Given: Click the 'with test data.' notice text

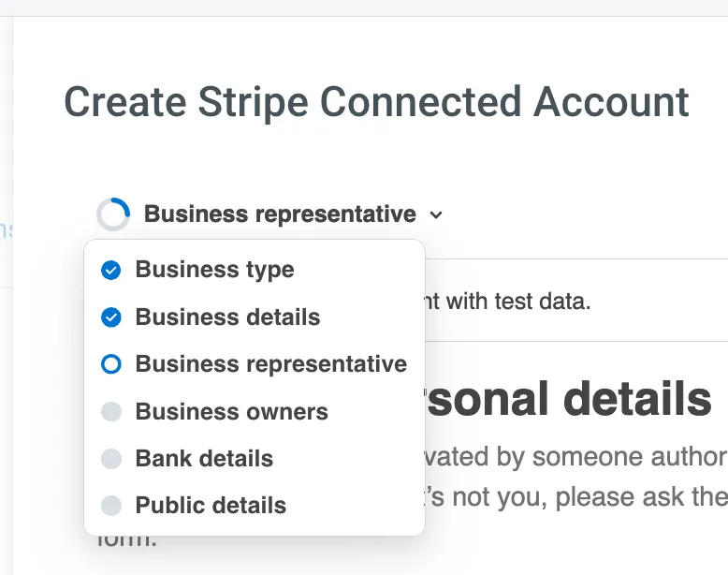Looking at the screenshot, I should click(508, 302).
